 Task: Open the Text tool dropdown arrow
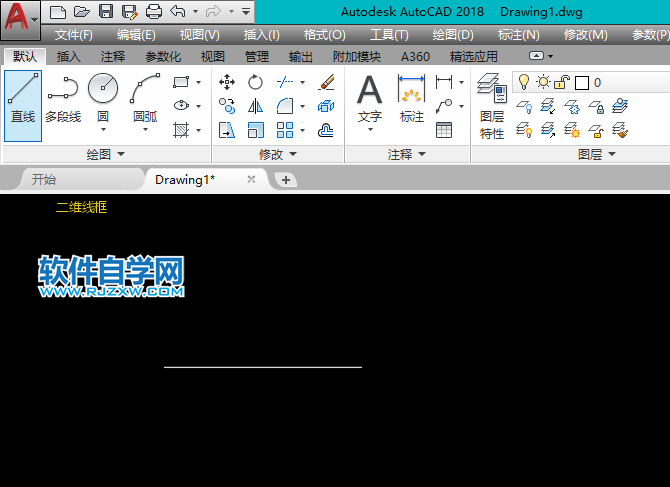pos(370,129)
